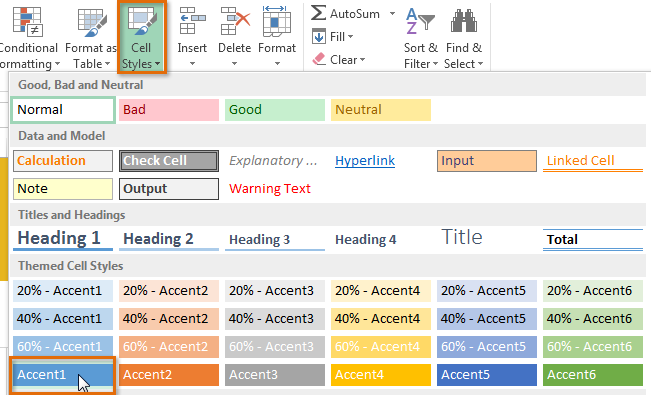The width and height of the screenshot is (651, 395).
Task: Expand the Conditional Formatting dropdown arrow
Action: tap(57, 64)
